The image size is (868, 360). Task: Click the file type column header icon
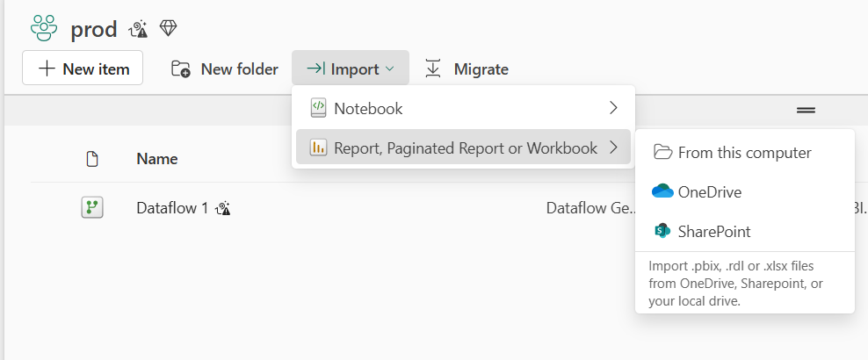click(91, 159)
